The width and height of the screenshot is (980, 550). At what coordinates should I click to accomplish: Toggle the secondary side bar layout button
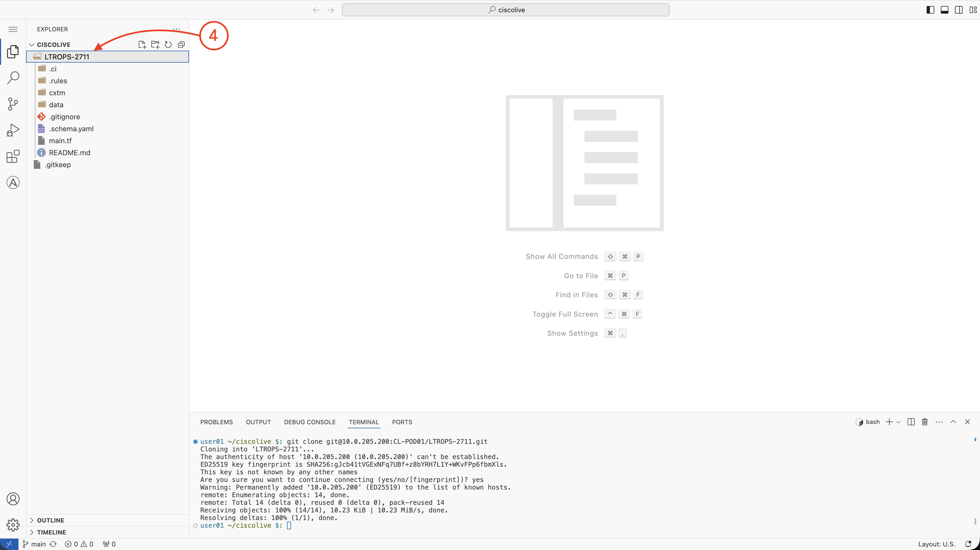pos(959,10)
